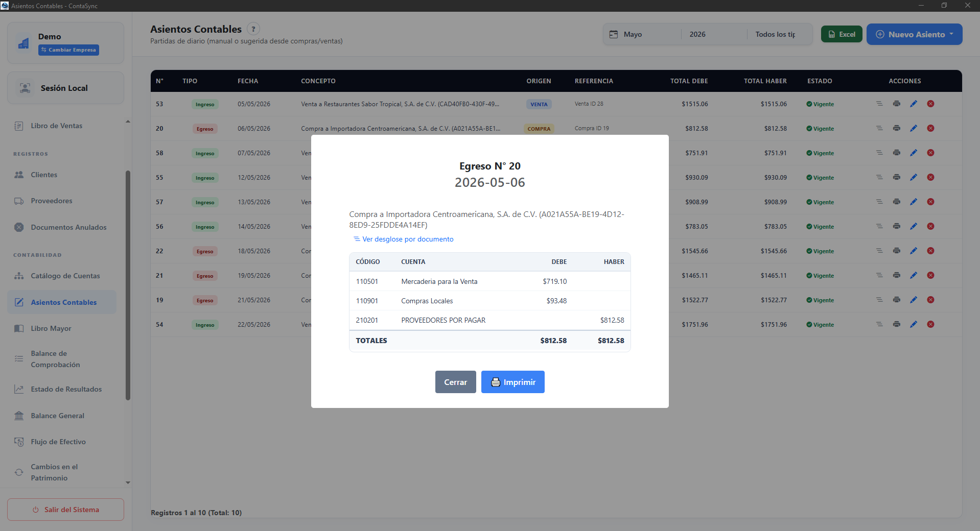Click Salir del Sistema button

tap(65, 510)
